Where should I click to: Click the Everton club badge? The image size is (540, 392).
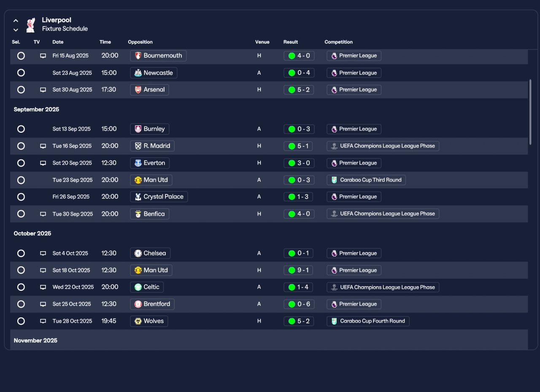[138, 163]
